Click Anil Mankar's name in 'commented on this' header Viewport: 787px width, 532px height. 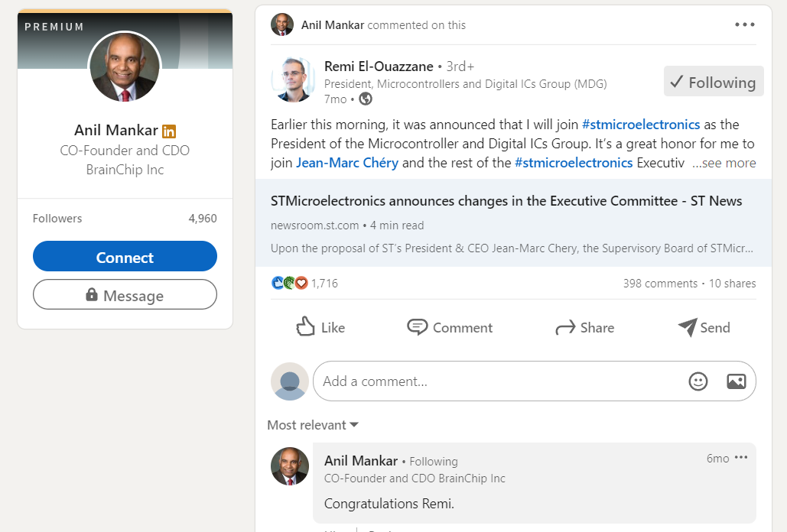coord(333,25)
